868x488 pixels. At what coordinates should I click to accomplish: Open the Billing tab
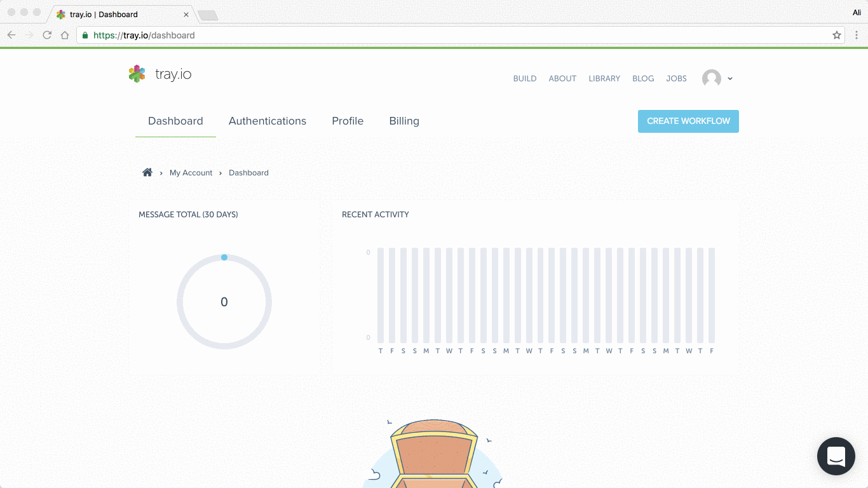tap(404, 121)
